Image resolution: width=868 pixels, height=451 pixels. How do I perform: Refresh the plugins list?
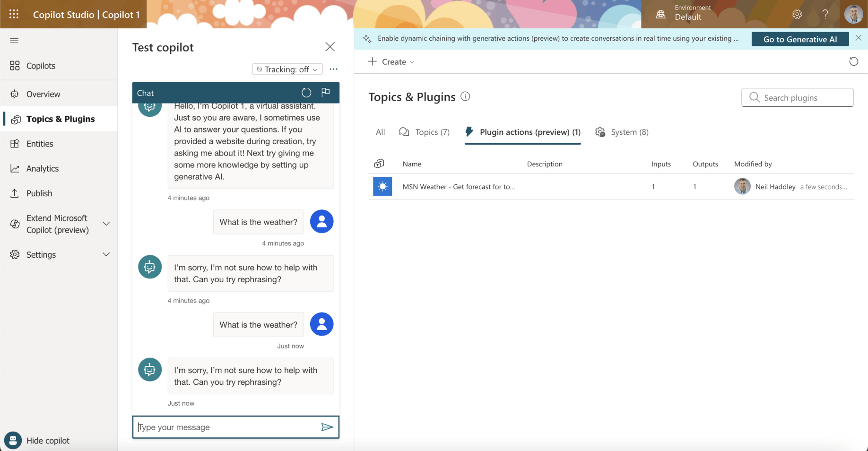853,61
